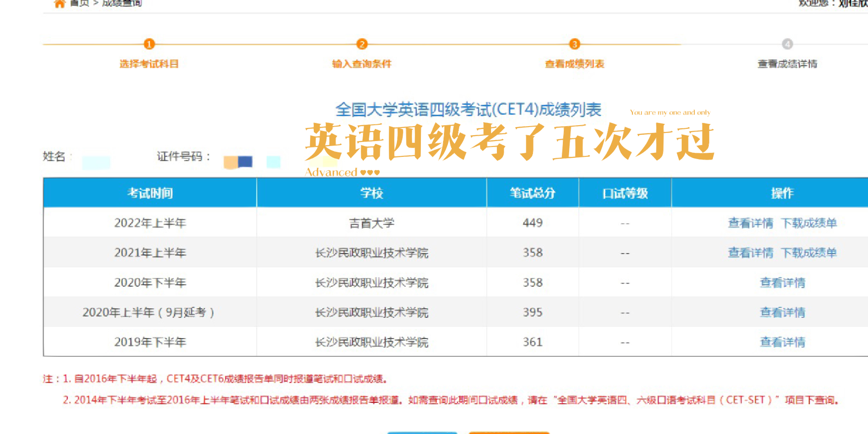Click 下载成绩单 for 2022年上半年 row
The image size is (868, 434).
(x=809, y=223)
